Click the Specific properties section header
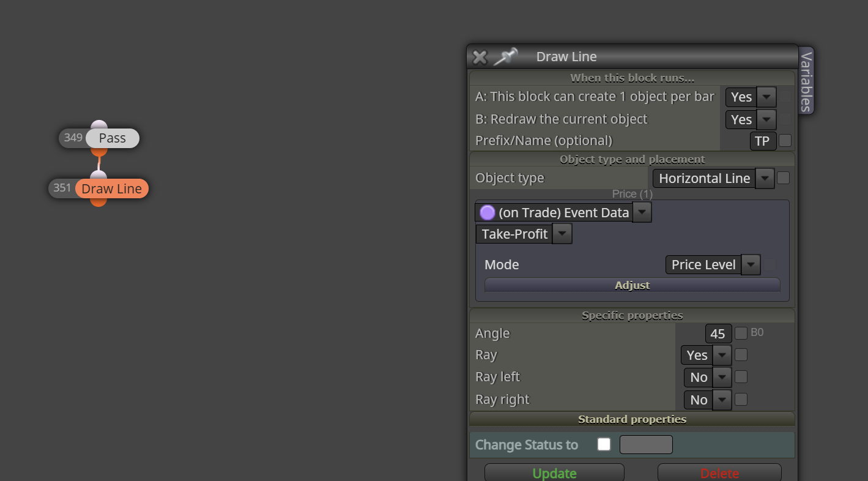868x481 pixels. tap(632, 315)
